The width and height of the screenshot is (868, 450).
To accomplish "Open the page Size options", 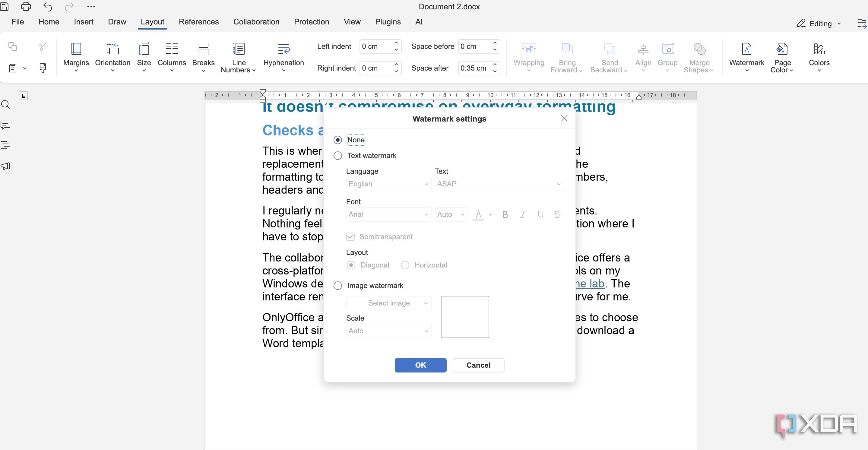I will click(x=144, y=57).
